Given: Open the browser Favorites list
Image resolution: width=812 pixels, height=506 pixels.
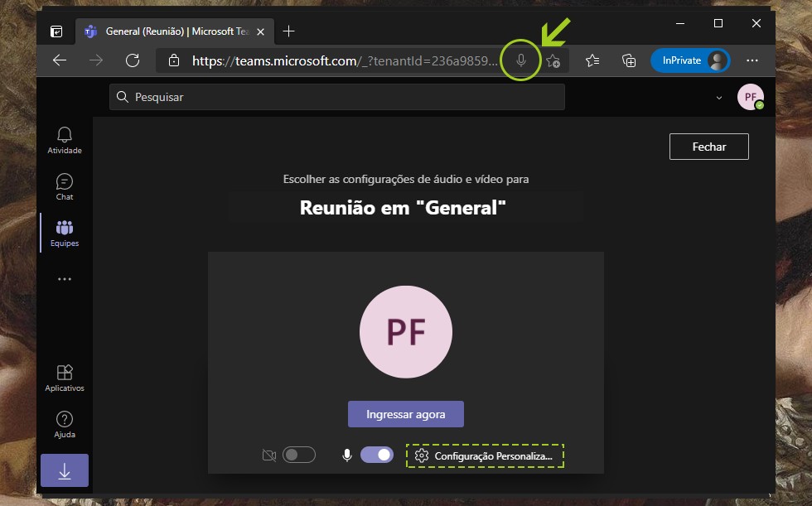Looking at the screenshot, I should [592, 60].
